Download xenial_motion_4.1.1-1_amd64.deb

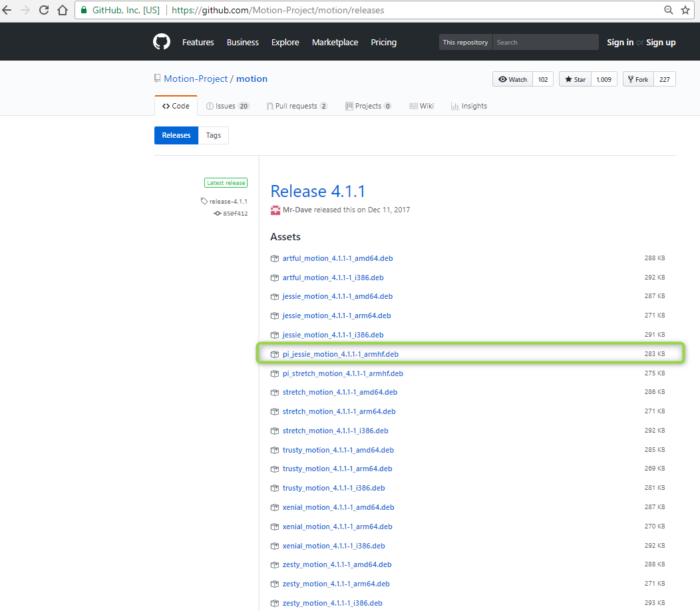339,507
